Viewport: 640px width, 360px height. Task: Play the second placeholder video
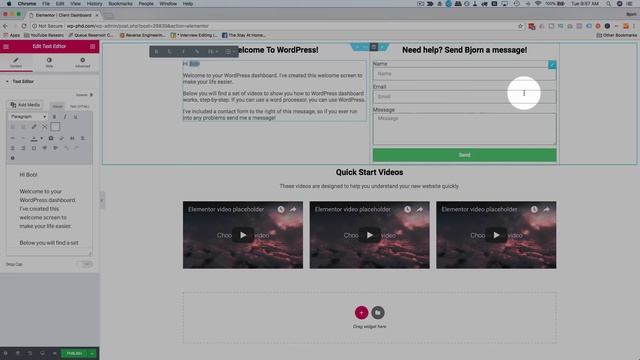coord(369,235)
